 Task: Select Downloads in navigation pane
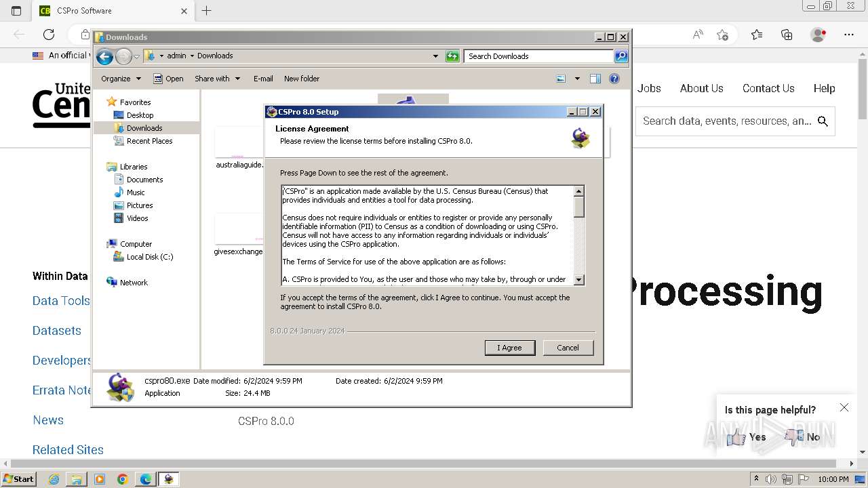[144, 128]
